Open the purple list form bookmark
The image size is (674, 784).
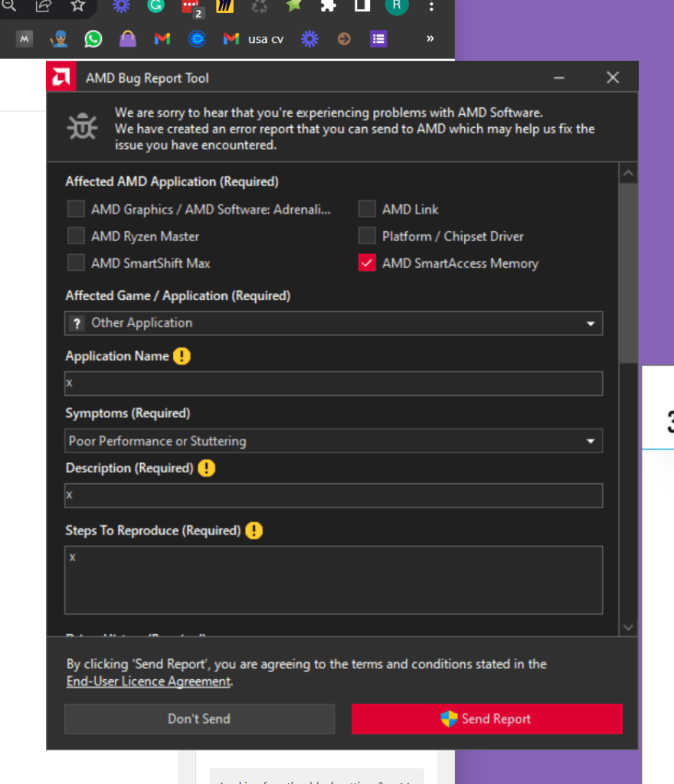(x=378, y=38)
